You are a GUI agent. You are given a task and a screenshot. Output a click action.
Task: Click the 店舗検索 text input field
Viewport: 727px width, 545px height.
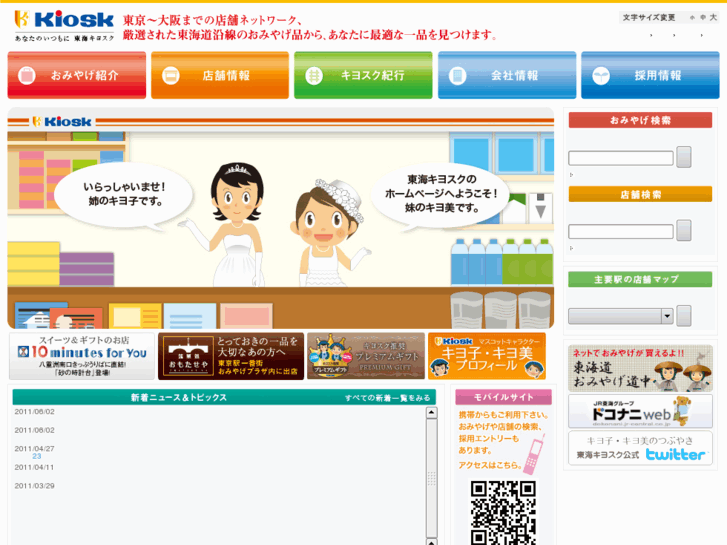621,231
